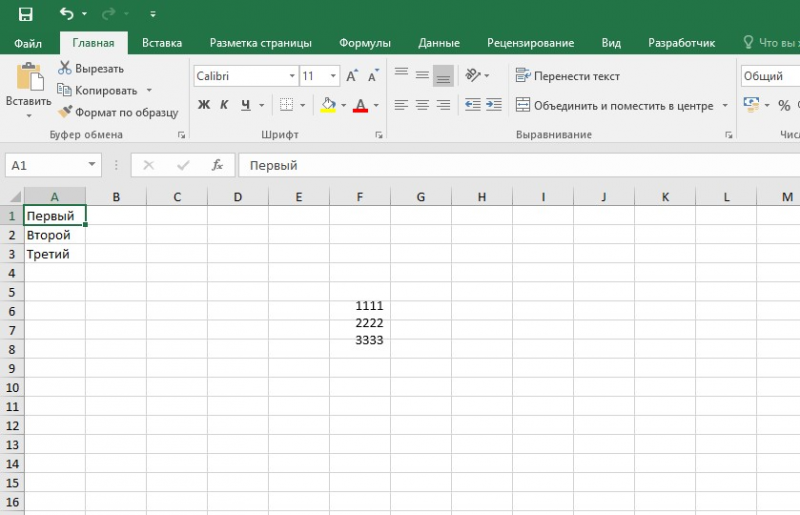
Task: Apply cell borders with the borders icon
Action: pos(286,105)
